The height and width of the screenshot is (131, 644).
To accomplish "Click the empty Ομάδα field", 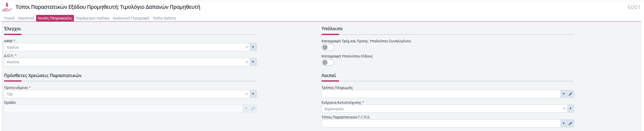I will [x=130, y=109].
